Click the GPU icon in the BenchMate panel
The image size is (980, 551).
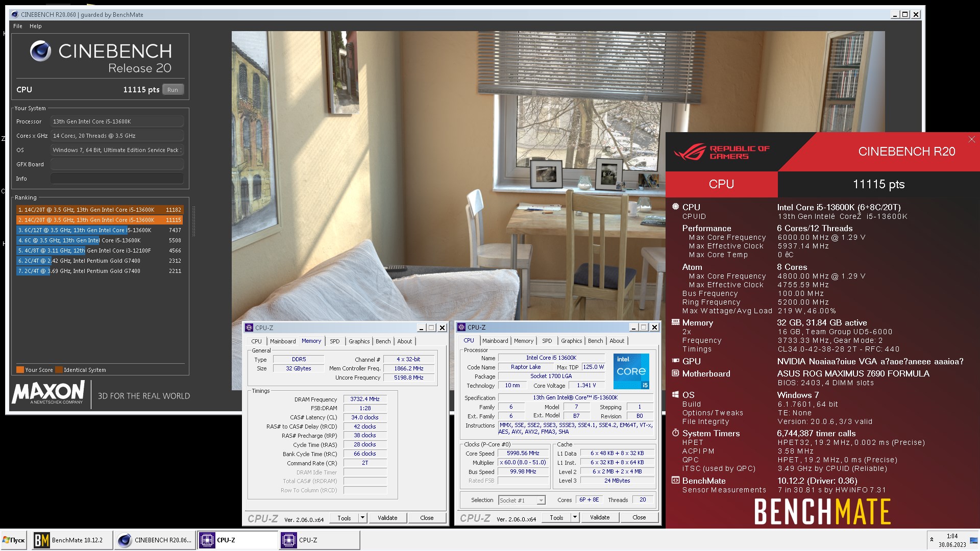tap(675, 361)
